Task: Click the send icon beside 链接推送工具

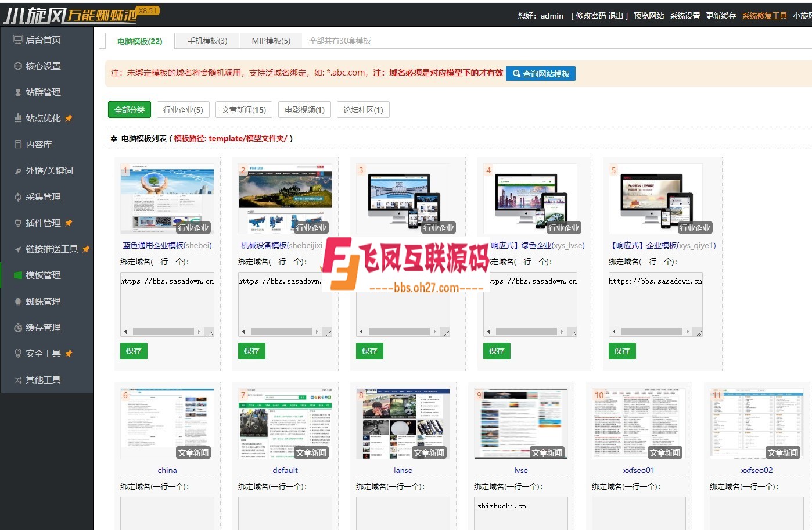Action: coord(18,249)
